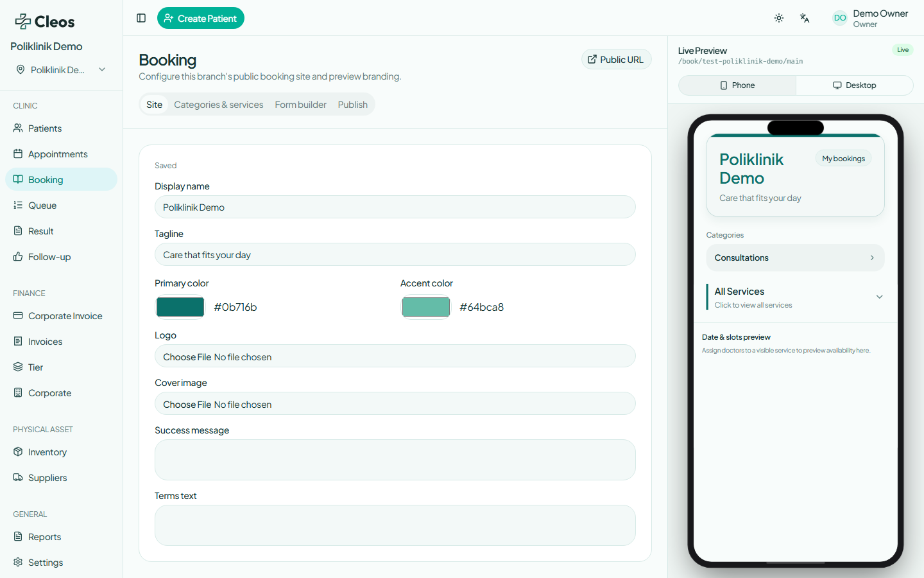Go to Appointments in the sidebar

[x=61, y=154]
